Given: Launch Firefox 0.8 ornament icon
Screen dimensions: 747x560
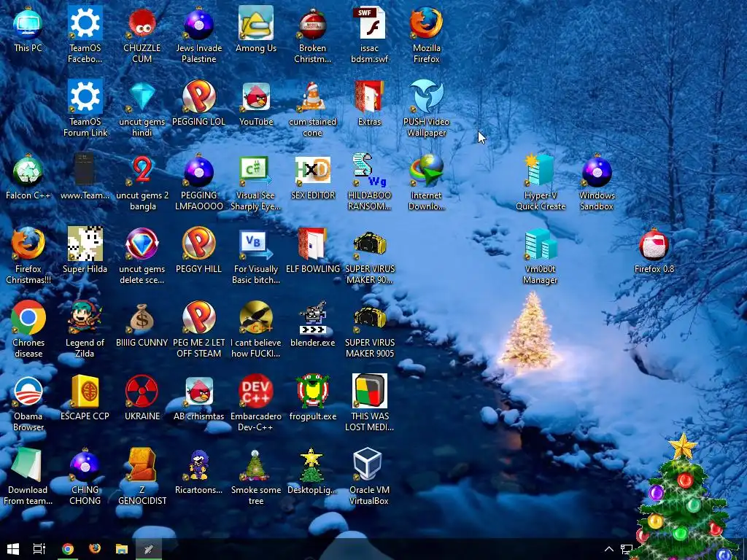Looking at the screenshot, I should point(654,244).
